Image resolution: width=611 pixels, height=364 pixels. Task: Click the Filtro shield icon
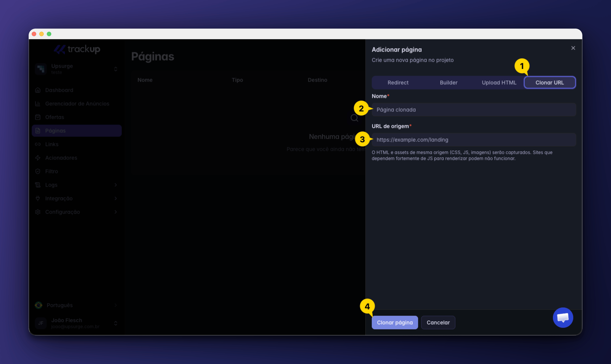click(38, 171)
